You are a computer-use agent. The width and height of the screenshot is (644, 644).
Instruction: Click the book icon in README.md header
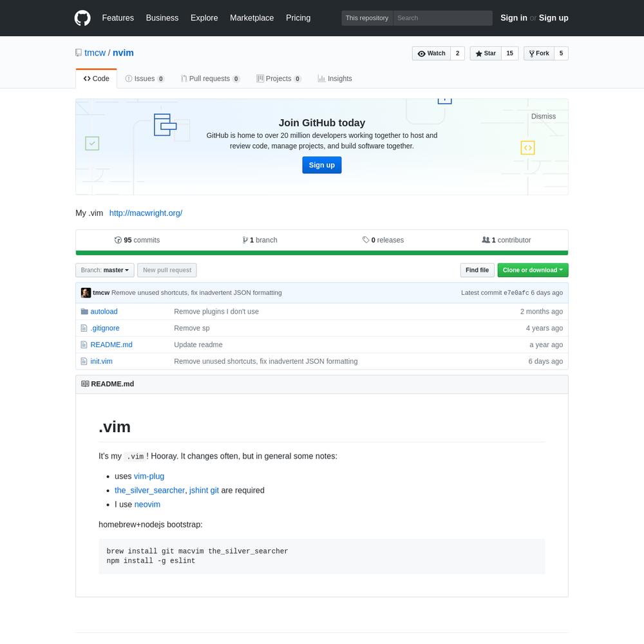85,384
